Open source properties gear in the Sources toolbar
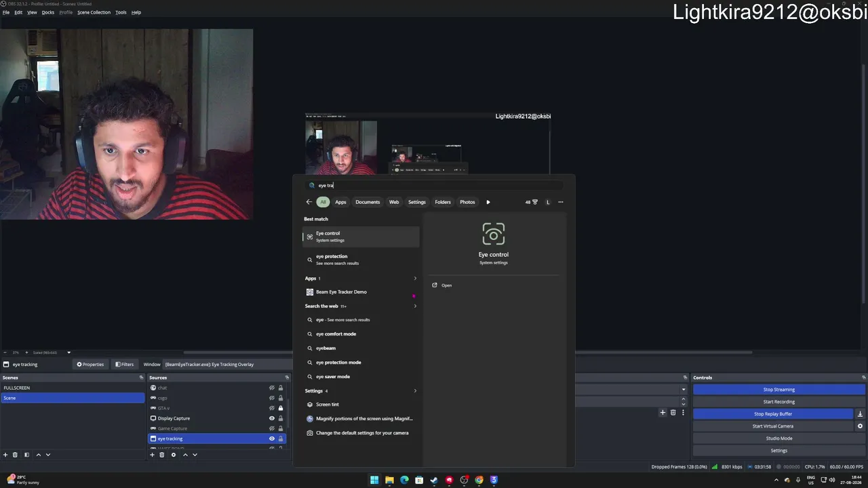 pyautogui.click(x=173, y=455)
